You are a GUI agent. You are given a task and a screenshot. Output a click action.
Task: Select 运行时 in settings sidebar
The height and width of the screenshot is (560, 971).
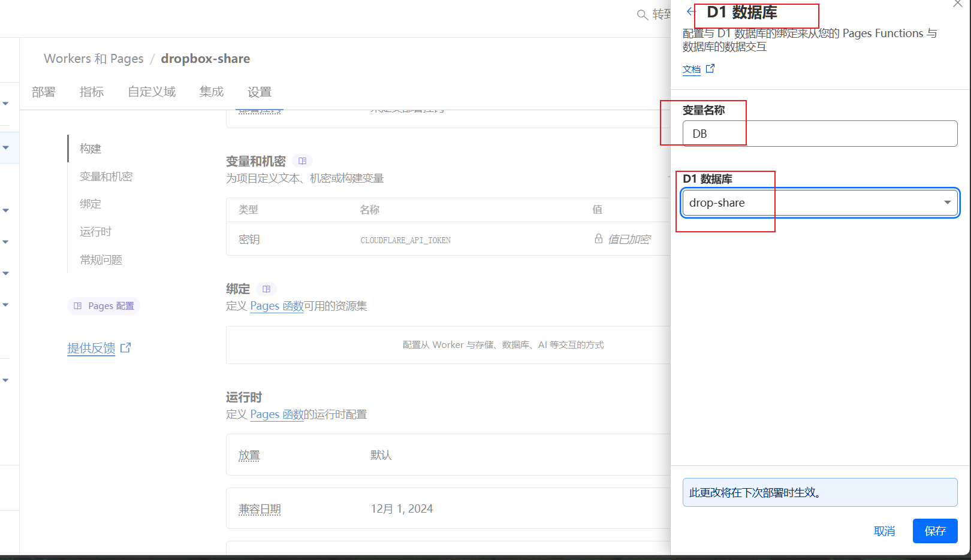pyautogui.click(x=95, y=232)
